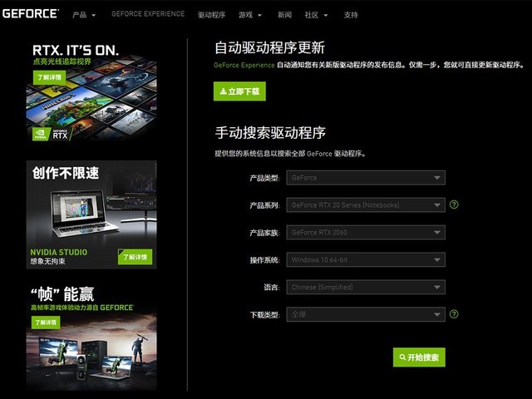Open the 语言 Chinese (Simplified) dropdown
532x399 pixels.
tap(366, 287)
